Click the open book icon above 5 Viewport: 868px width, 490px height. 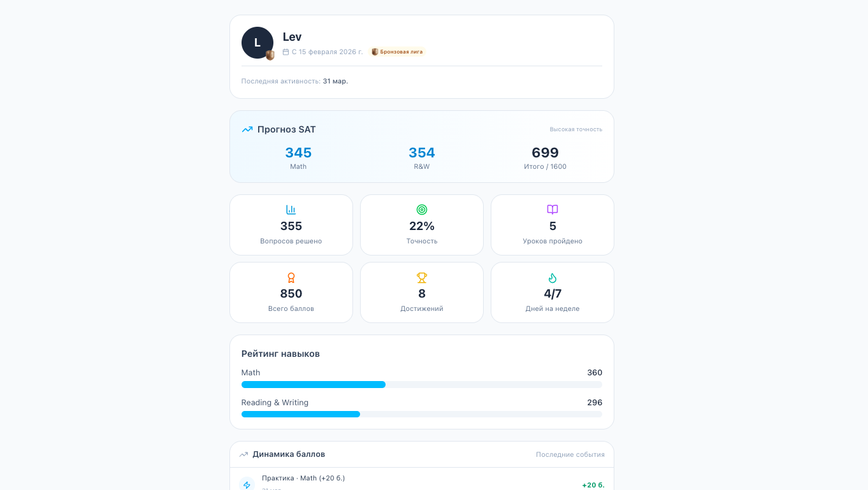tap(553, 210)
